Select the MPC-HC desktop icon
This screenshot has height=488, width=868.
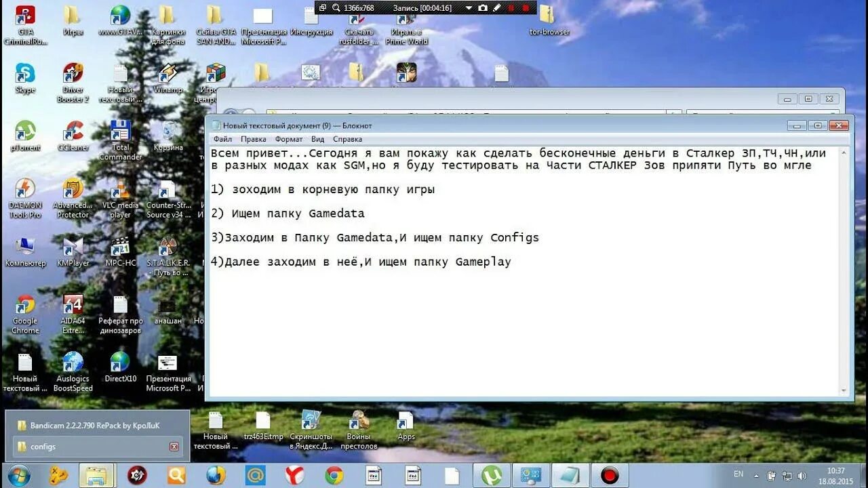click(120, 251)
